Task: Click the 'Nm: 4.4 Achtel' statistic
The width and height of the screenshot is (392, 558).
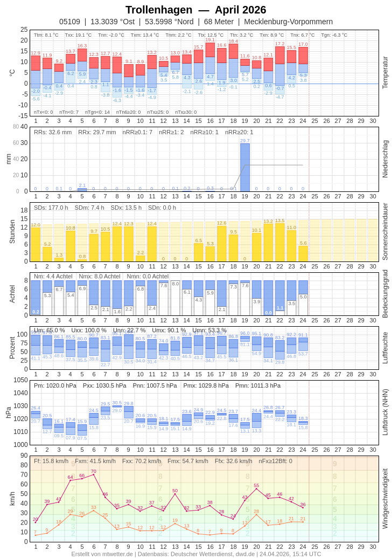Action: [x=53, y=276]
